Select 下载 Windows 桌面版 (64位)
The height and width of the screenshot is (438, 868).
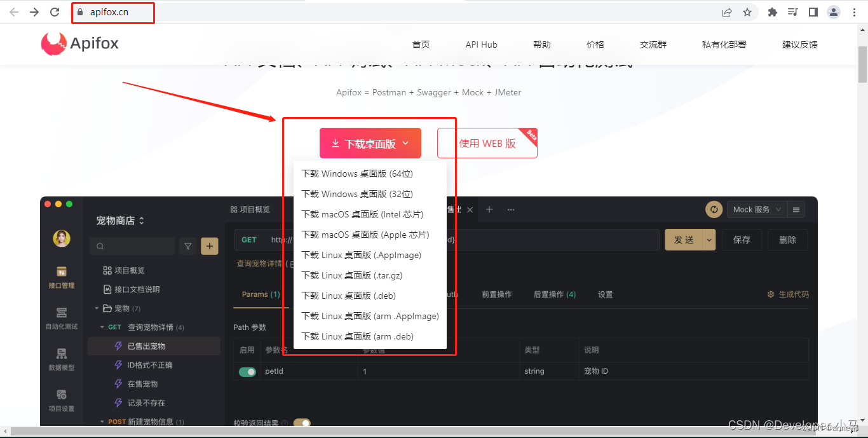[x=370, y=174]
